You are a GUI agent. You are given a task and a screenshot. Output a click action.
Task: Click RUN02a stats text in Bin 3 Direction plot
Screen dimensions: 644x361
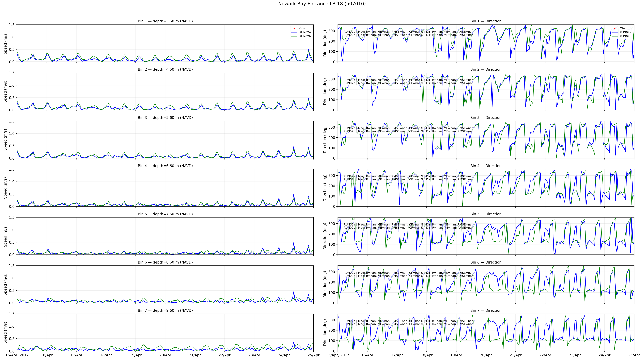click(x=408, y=128)
